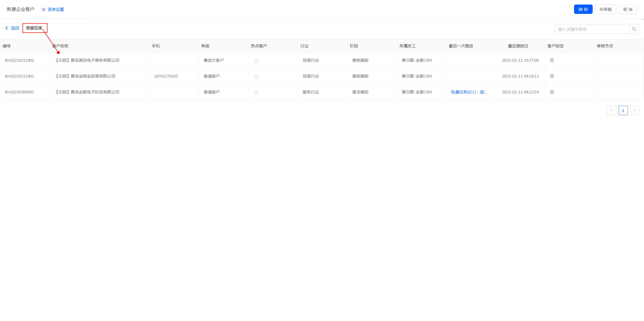Select the 查重结果 tab label

coord(34,28)
